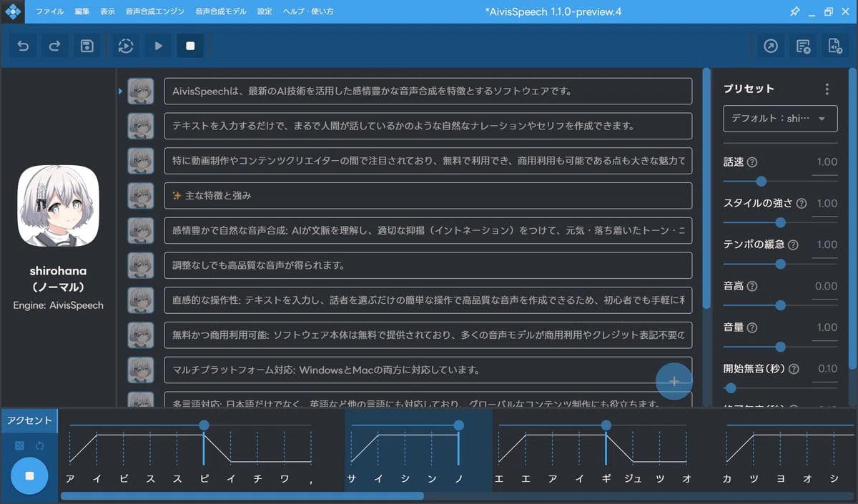The image size is (858, 504).
Task: Save the project with the floppy disk icon
Action: pyautogui.click(x=87, y=46)
